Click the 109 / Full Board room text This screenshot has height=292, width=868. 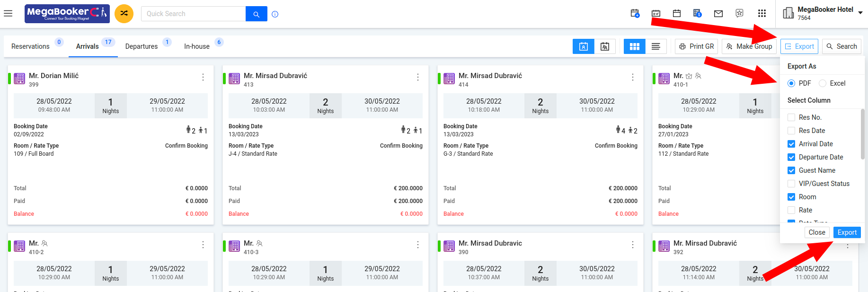34,154
